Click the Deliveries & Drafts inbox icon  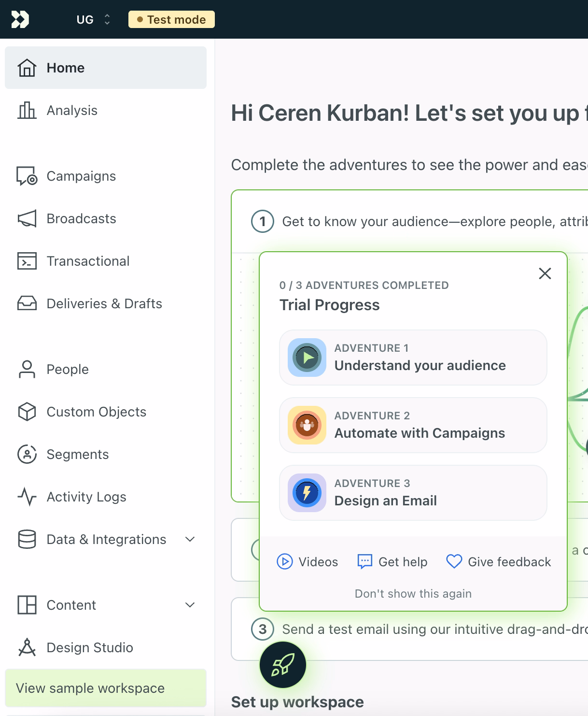click(28, 303)
